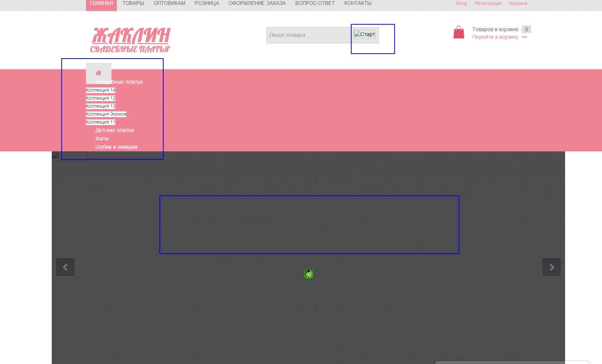Click the green loading spinner in slider
Viewport: 602px width, 364px height.
point(308,274)
